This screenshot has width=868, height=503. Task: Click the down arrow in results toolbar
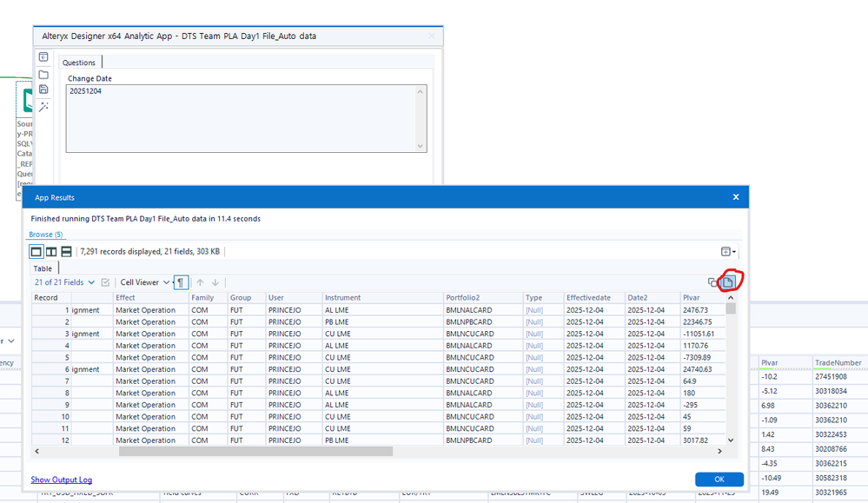pyautogui.click(x=215, y=282)
